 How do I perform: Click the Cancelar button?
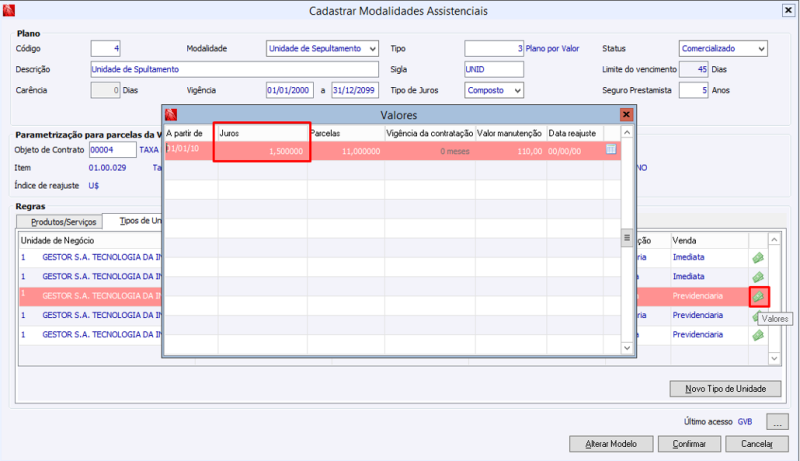point(757,444)
